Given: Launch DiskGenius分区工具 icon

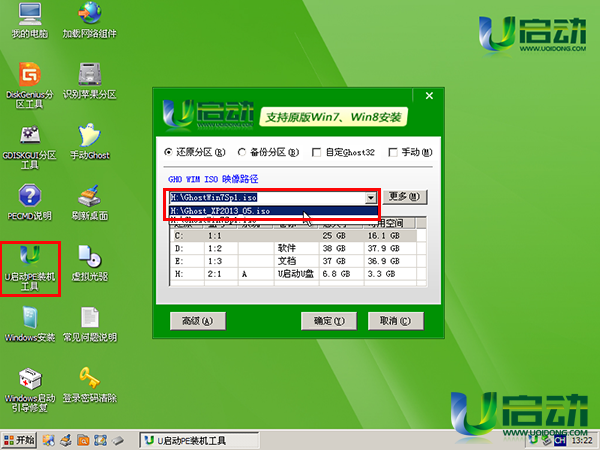Looking at the screenshot, I should coord(29,85).
